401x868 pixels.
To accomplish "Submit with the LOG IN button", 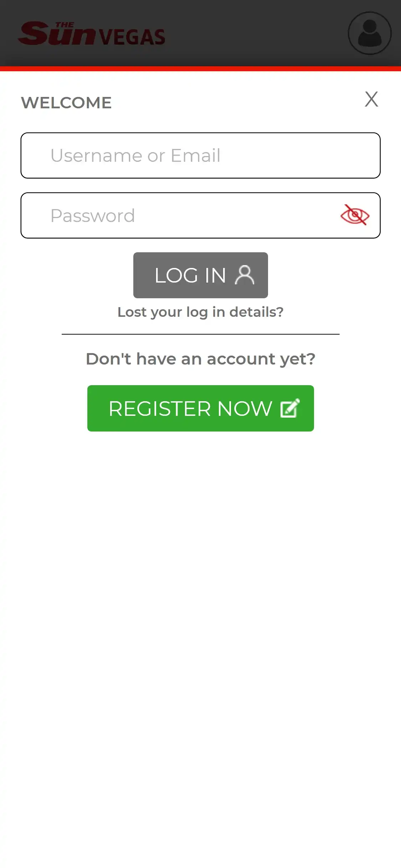I will coord(200,275).
